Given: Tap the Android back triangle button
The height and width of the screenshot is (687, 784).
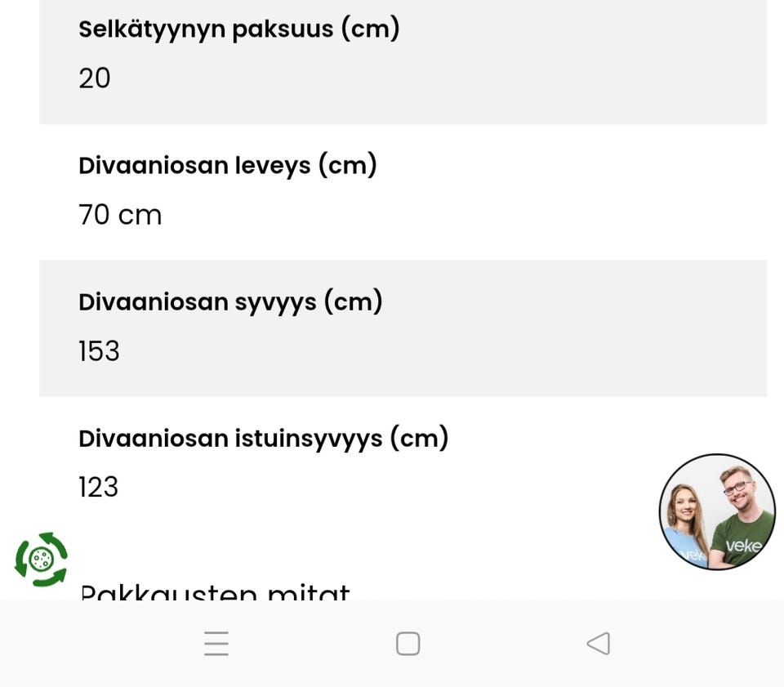Looking at the screenshot, I should click(599, 644).
